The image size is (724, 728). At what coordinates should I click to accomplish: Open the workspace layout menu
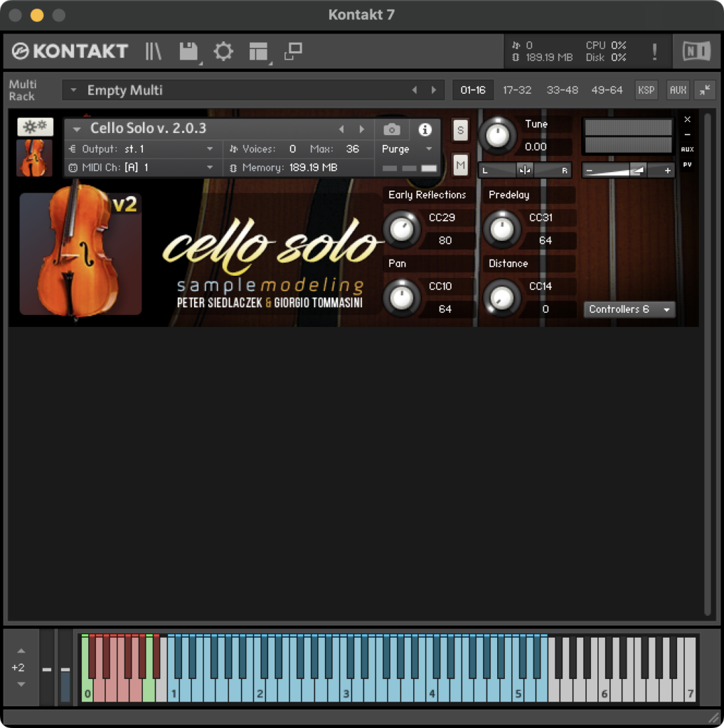pyautogui.click(x=259, y=51)
